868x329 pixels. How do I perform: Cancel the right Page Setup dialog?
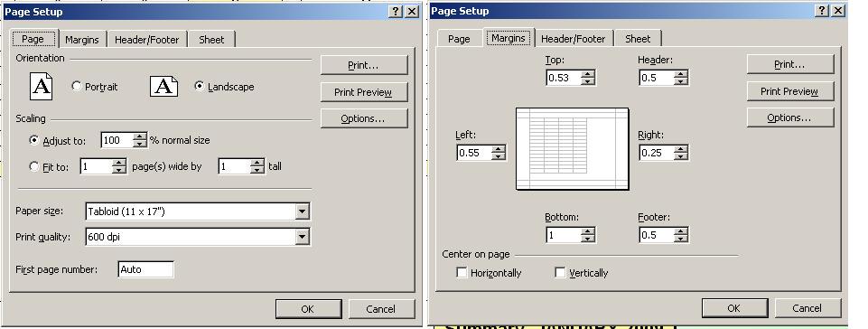[x=807, y=308]
